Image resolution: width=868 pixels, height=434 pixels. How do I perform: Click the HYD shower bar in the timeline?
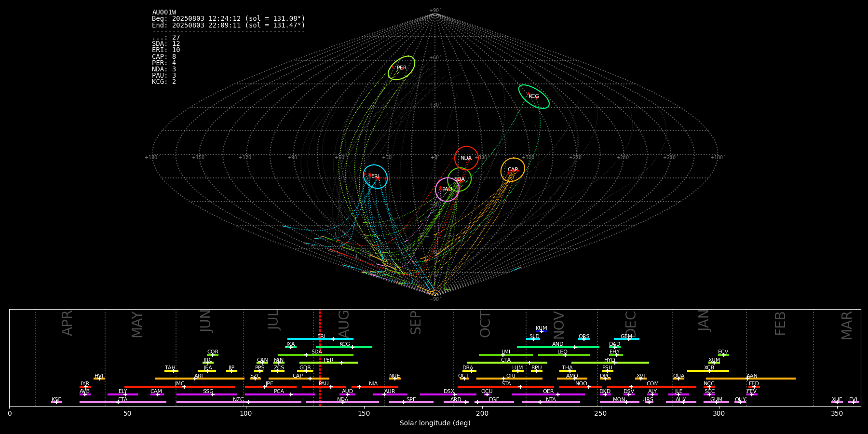click(x=610, y=363)
